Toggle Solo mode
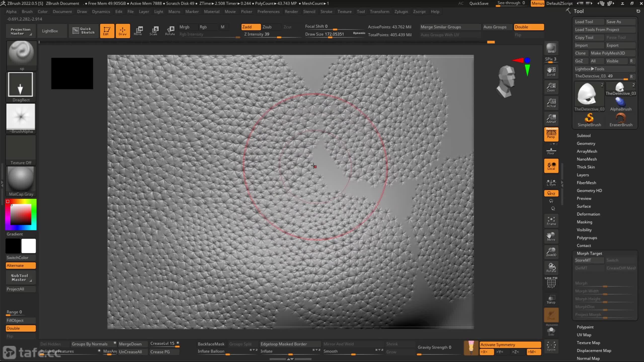Image resolution: width=644 pixels, height=362 pixels. (551, 331)
